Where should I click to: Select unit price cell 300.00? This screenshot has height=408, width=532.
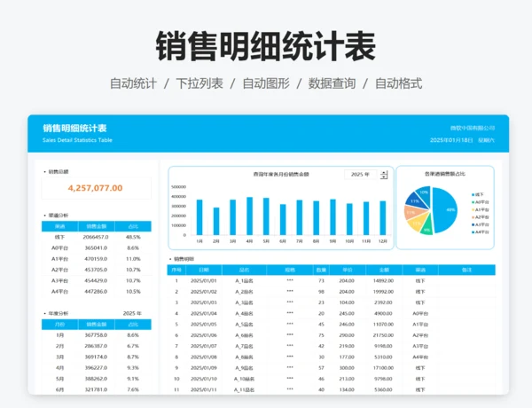[347, 367]
